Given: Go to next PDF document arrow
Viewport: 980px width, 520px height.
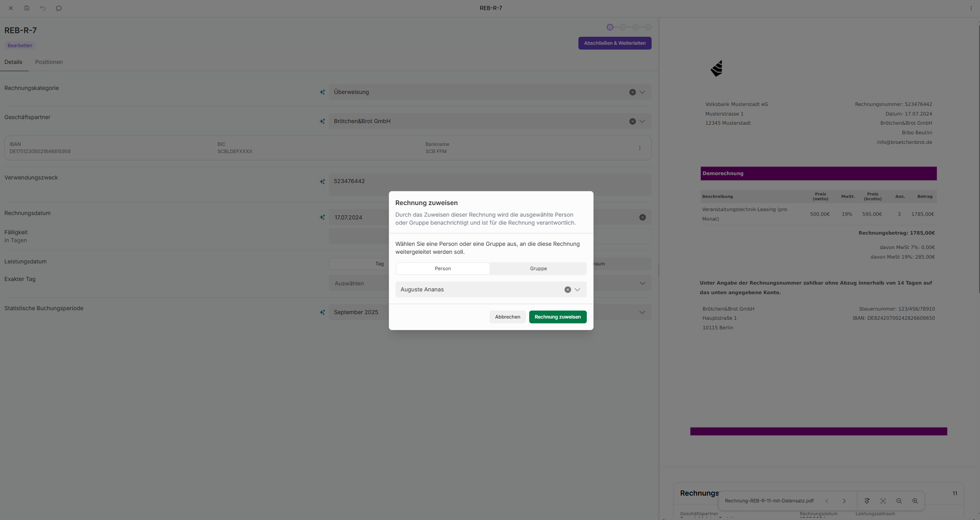Looking at the screenshot, I should coord(844,501).
